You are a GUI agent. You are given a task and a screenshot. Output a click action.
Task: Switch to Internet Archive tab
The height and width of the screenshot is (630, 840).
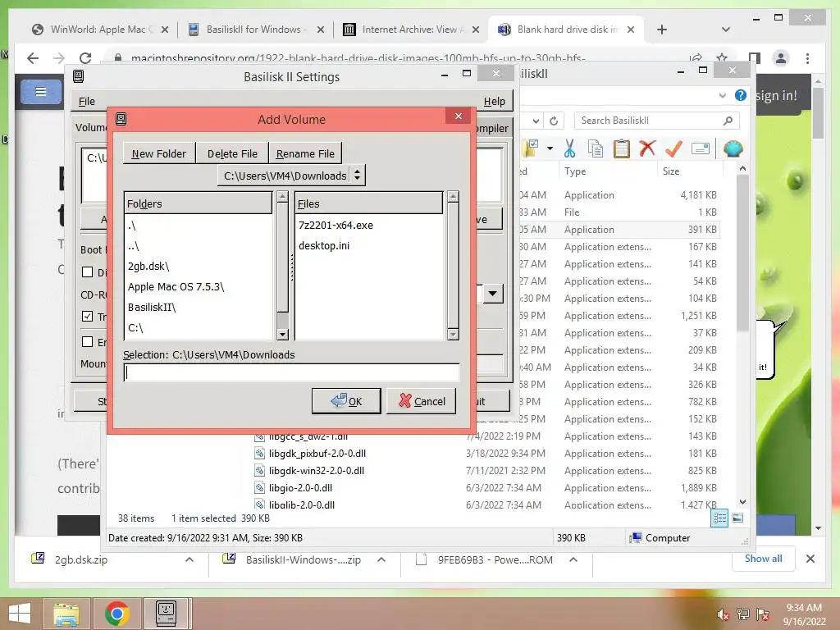[412, 30]
